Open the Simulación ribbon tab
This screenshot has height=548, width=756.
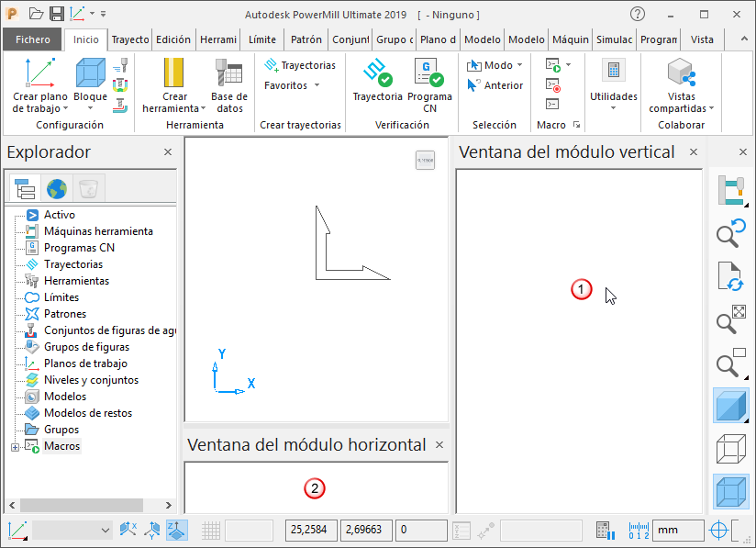(x=614, y=39)
